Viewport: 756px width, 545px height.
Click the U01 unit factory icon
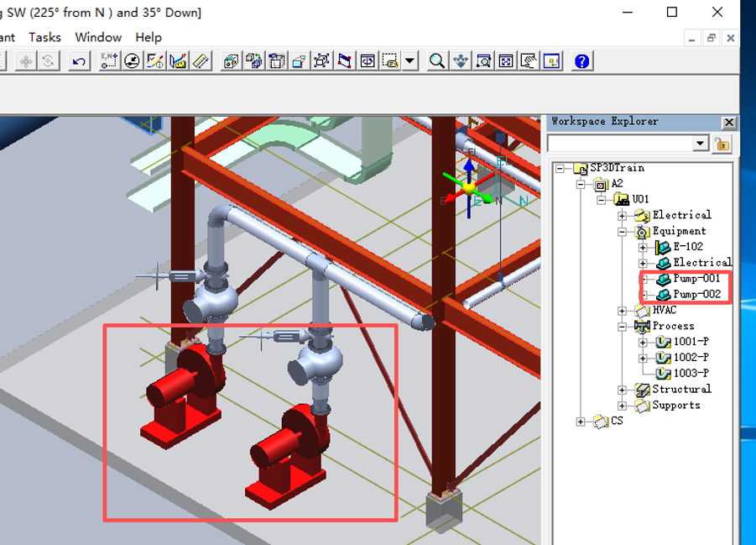point(622,199)
